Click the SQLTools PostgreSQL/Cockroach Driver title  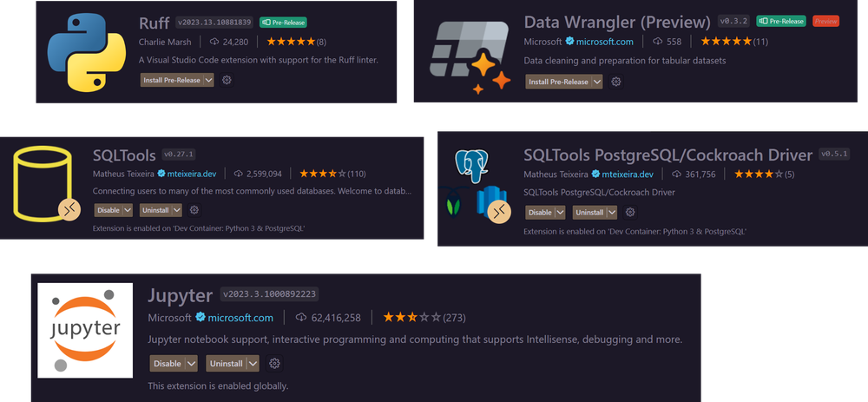click(x=667, y=155)
